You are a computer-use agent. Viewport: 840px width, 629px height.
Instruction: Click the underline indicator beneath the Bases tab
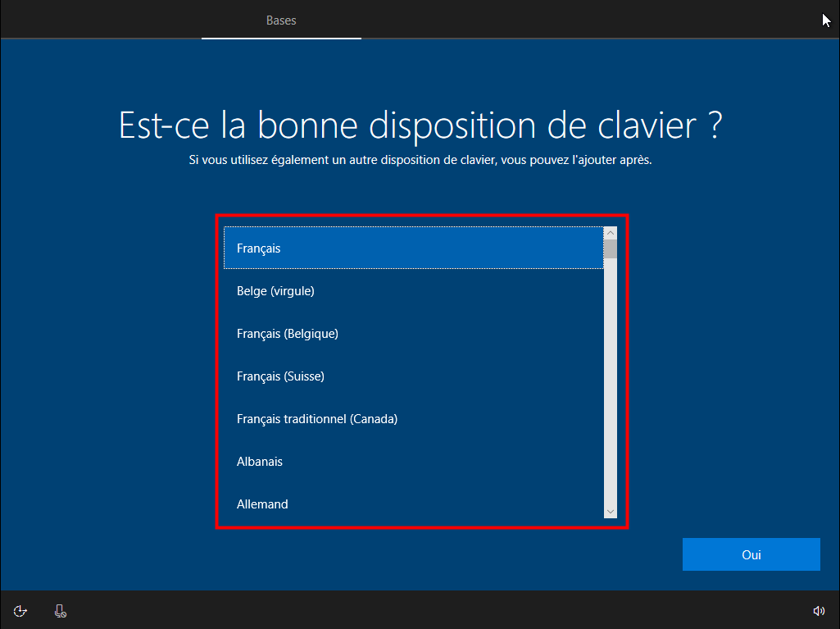pyautogui.click(x=281, y=38)
